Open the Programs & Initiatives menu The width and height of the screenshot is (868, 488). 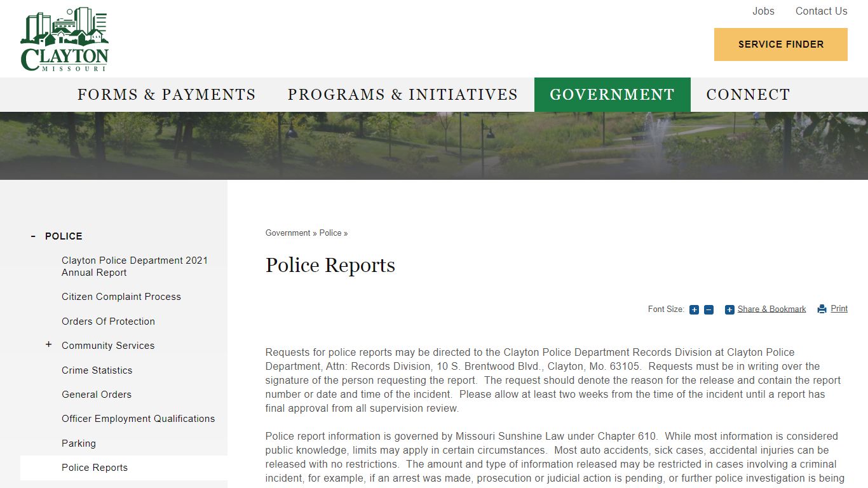403,95
